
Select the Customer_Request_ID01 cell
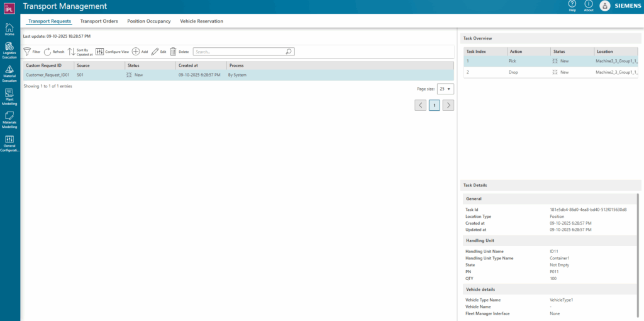(48, 76)
